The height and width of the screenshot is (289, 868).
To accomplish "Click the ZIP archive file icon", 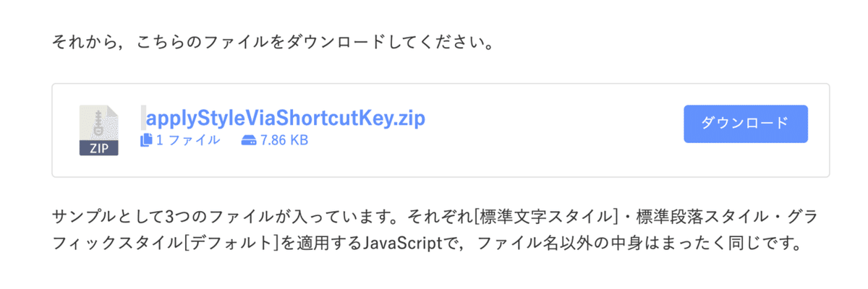I will [x=99, y=131].
